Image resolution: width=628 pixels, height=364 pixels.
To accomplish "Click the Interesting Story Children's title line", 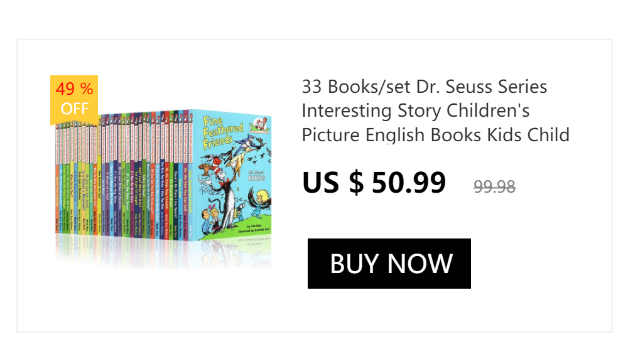I will click(416, 110).
